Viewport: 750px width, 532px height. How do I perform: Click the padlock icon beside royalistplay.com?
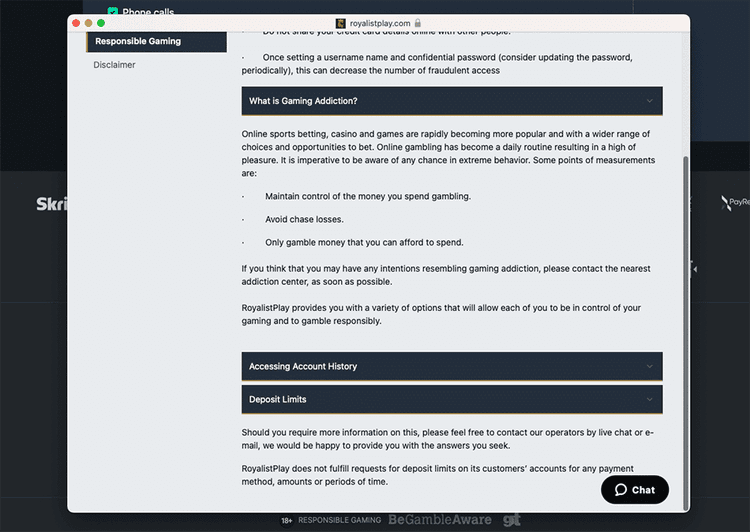(x=418, y=23)
